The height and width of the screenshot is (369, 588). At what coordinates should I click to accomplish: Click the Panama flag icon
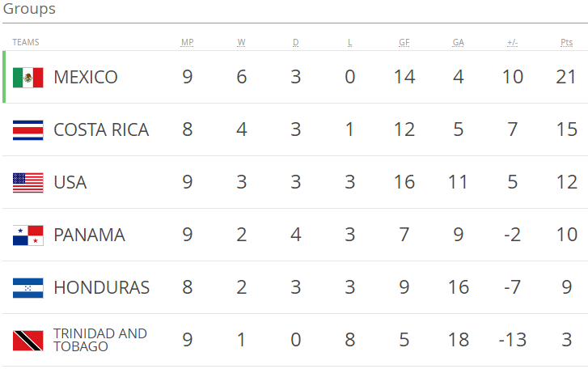pyautogui.click(x=27, y=235)
